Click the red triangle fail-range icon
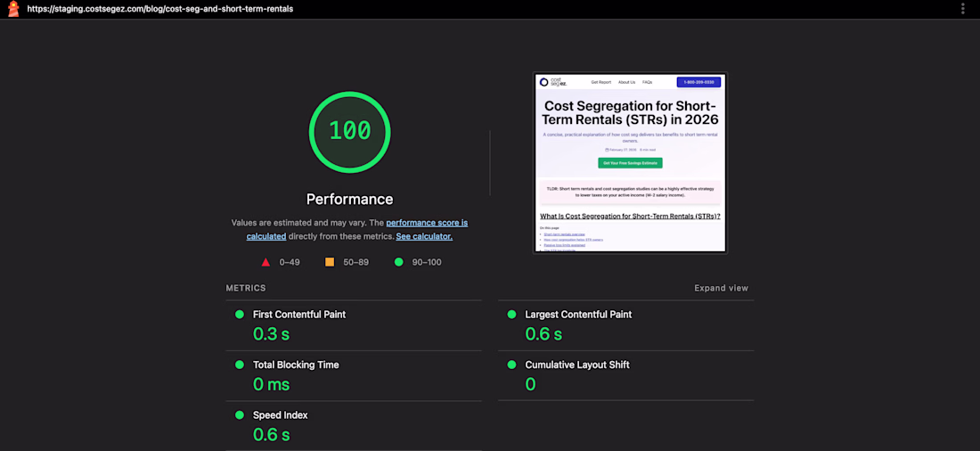This screenshot has height=451, width=980. [x=265, y=262]
